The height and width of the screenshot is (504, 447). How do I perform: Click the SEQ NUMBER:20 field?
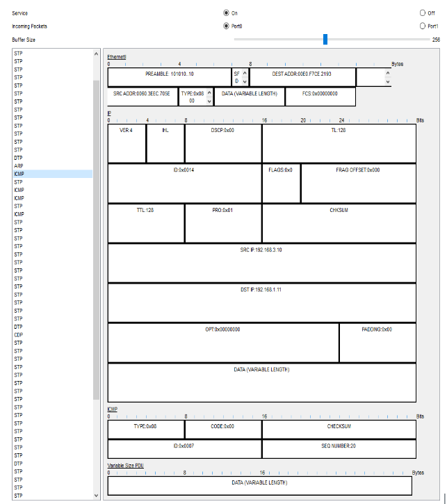tap(339, 449)
